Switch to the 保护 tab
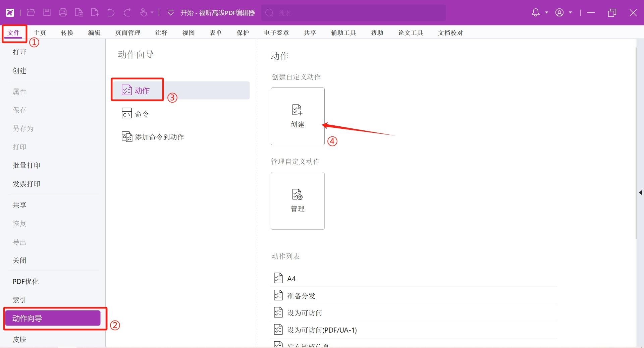This screenshot has height=348, width=644. tap(243, 33)
